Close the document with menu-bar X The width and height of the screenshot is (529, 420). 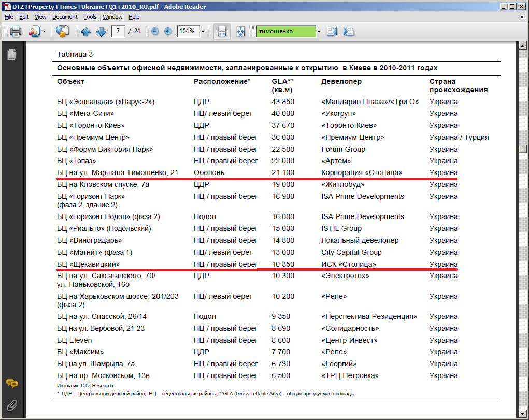(522, 17)
